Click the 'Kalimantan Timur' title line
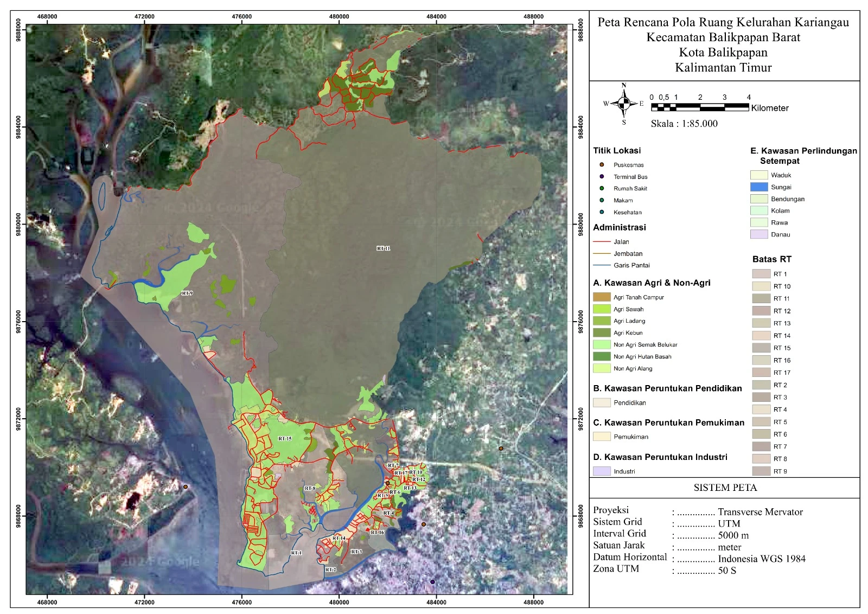 pyautogui.click(x=723, y=68)
